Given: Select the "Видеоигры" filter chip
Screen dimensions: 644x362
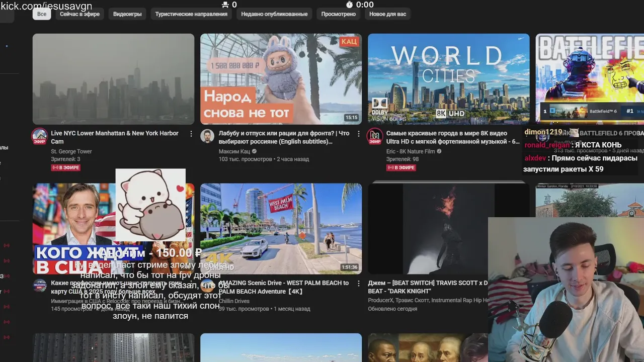Looking at the screenshot, I should (127, 14).
